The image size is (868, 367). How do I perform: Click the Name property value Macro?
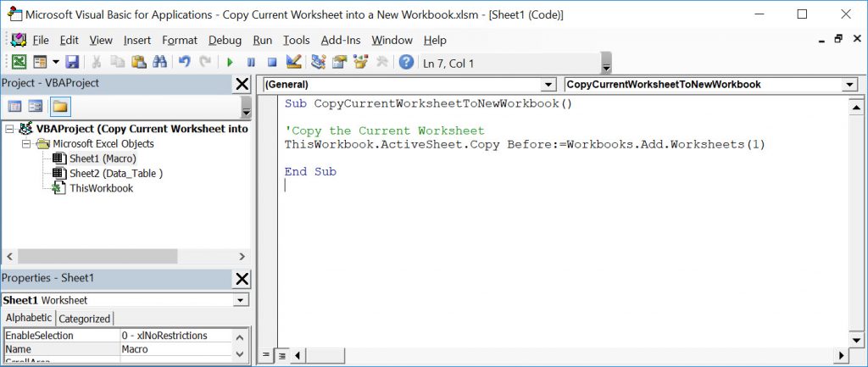point(174,349)
